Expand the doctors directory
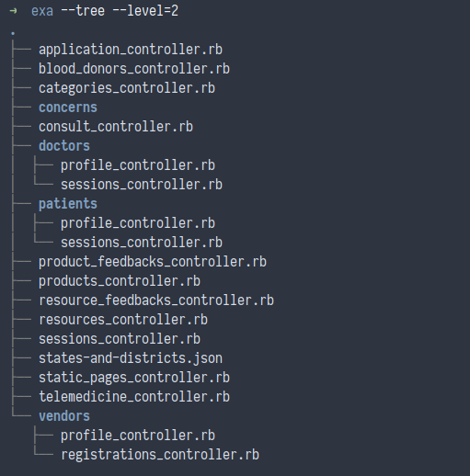Image resolution: width=470 pixels, height=476 pixels. pos(64,146)
